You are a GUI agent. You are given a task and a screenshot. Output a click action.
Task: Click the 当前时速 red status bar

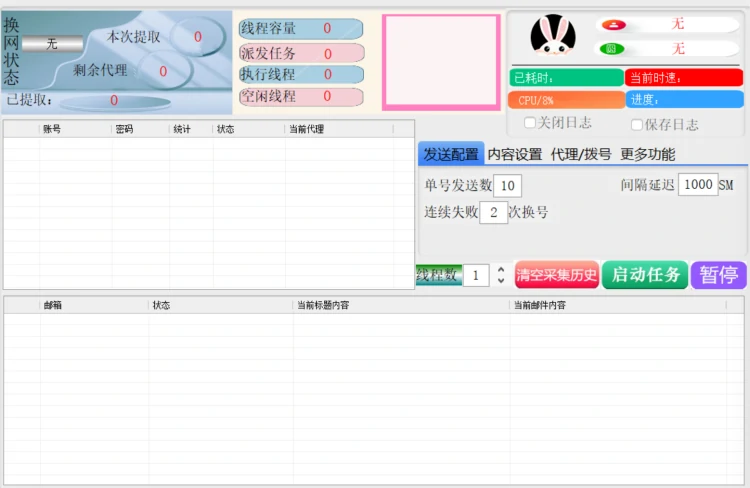[684, 78]
